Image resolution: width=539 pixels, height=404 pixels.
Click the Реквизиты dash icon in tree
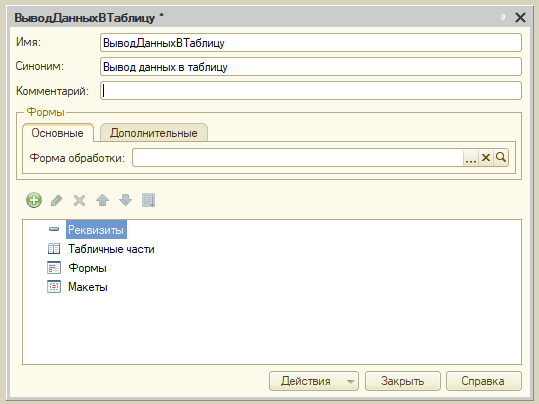click(x=54, y=229)
